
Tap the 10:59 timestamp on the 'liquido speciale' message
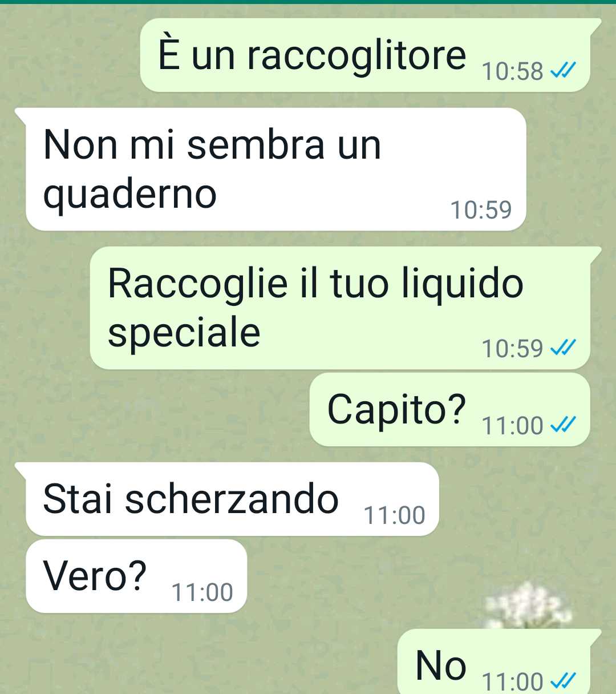point(512,348)
